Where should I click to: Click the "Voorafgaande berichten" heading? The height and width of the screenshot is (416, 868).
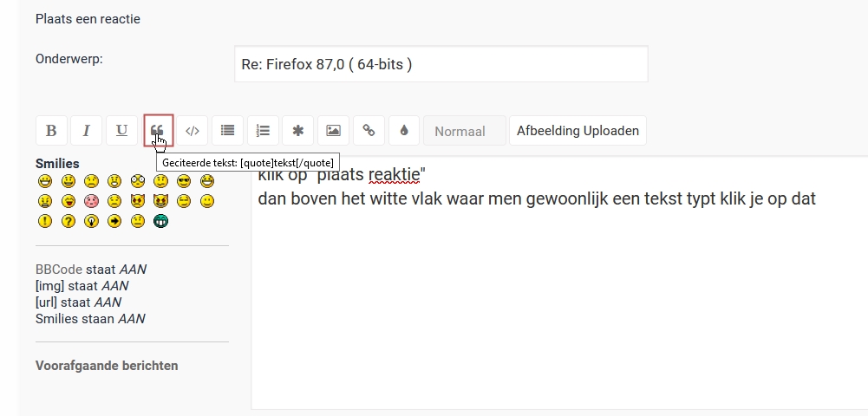tap(107, 366)
